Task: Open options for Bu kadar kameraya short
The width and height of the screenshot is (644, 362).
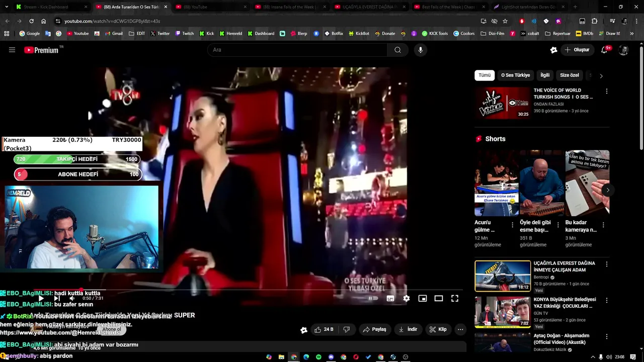Action: pyautogui.click(x=603, y=225)
